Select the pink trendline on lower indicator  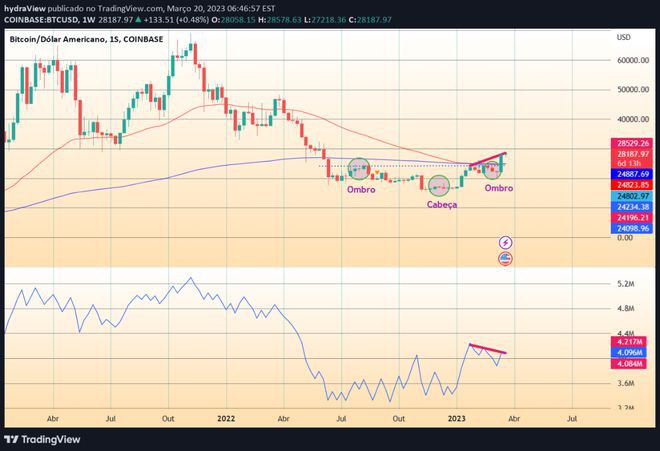[488, 349]
